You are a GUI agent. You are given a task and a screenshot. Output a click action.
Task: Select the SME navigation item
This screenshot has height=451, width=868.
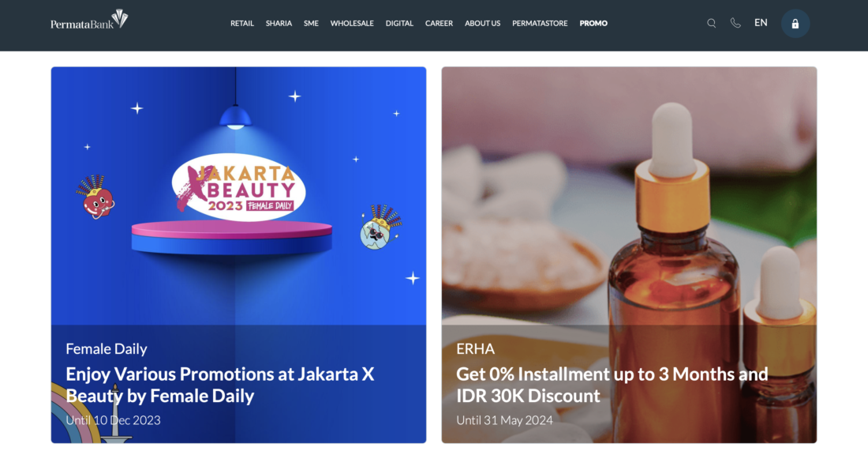click(311, 23)
